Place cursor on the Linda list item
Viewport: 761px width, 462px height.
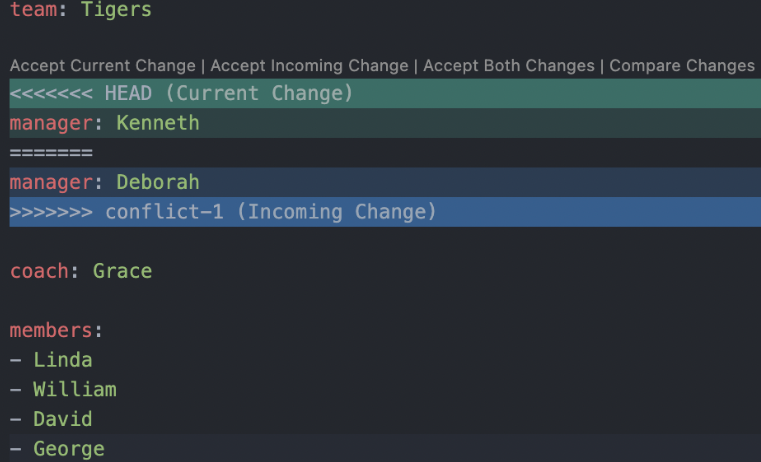coord(62,360)
